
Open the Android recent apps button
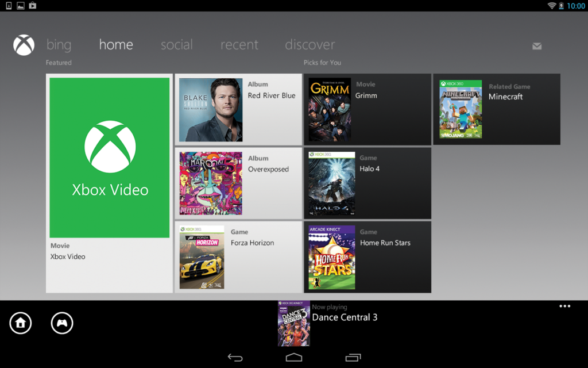pyautogui.click(x=352, y=356)
